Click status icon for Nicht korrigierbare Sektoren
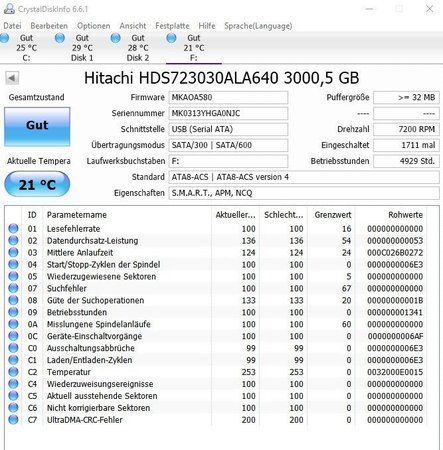Viewport: 443px width, 450px height. pyautogui.click(x=13, y=407)
